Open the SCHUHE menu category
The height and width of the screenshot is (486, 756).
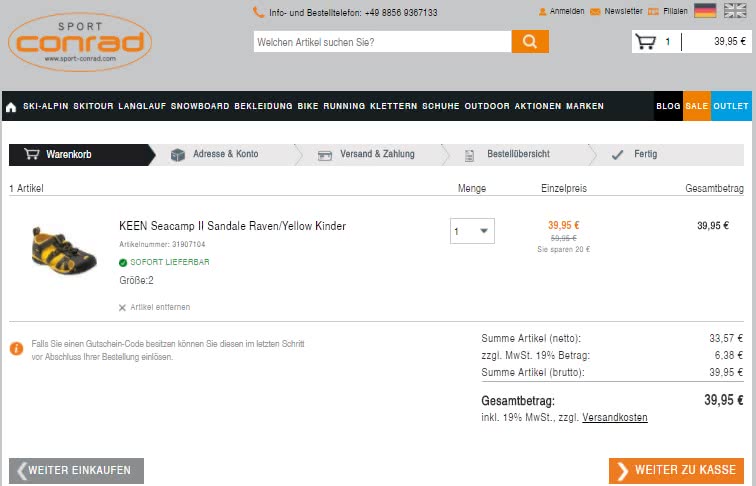tap(440, 107)
